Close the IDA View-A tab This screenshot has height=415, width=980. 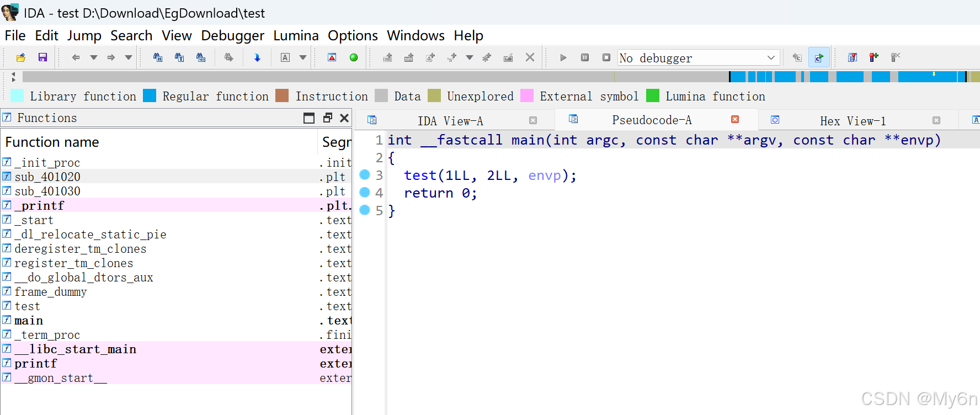(533, 120)
